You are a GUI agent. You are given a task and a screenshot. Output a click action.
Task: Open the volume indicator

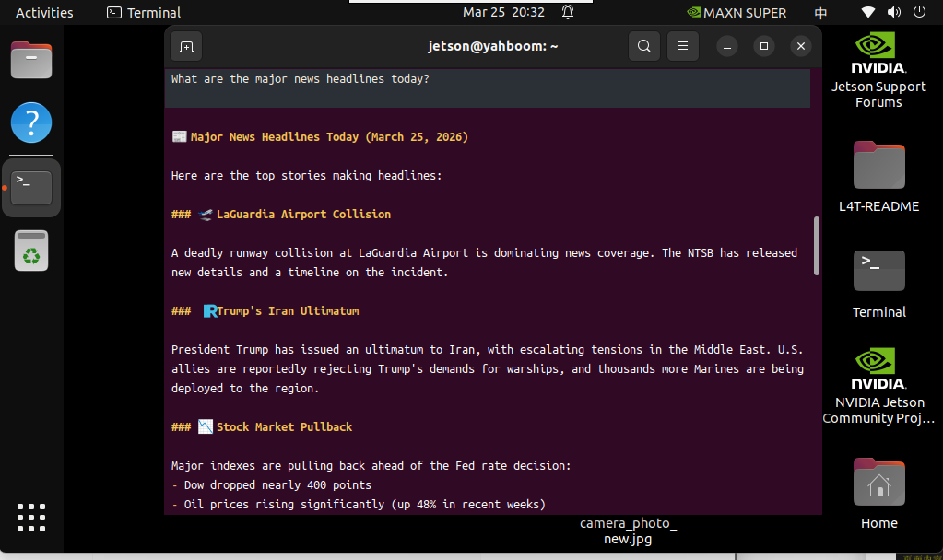click(894, 12)
